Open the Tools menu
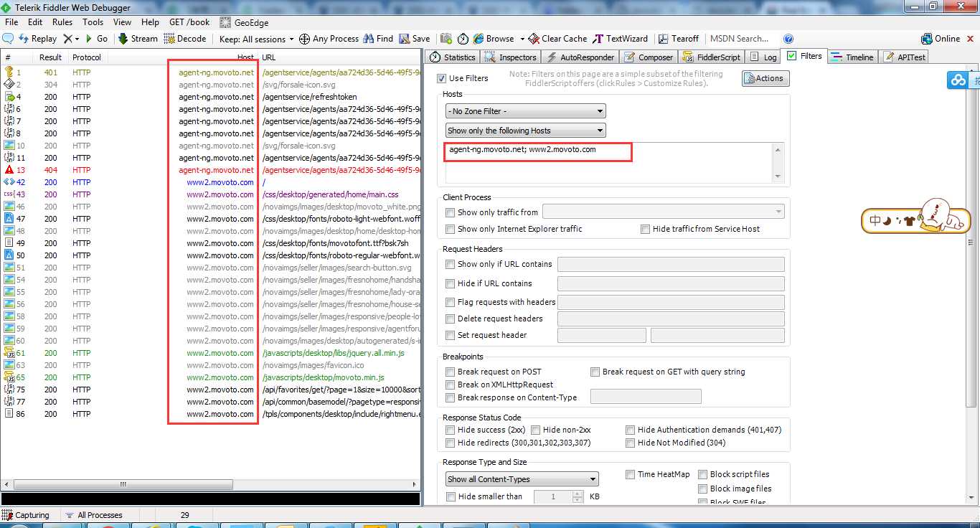980x528 pixels. (x=93, y=22)
